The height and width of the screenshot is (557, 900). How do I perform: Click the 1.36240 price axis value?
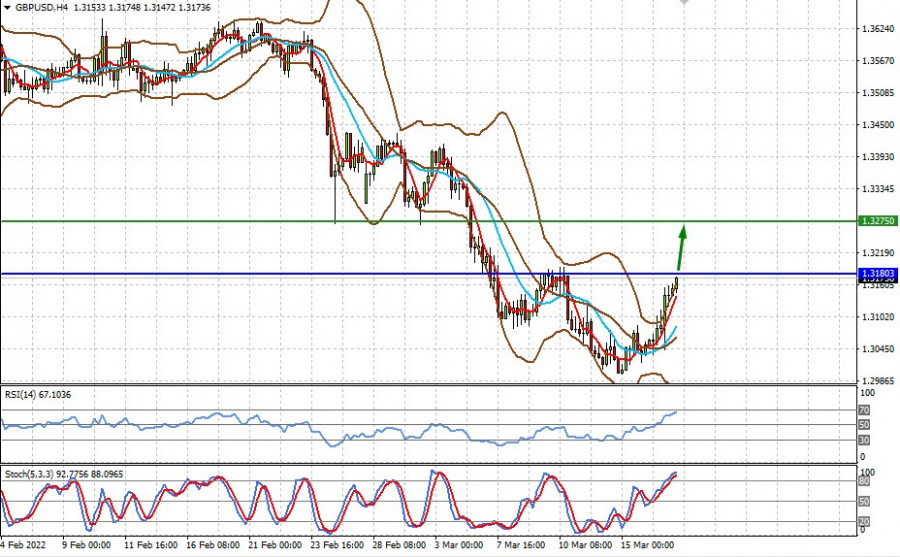pyautogui.click(x=878, y=28)
